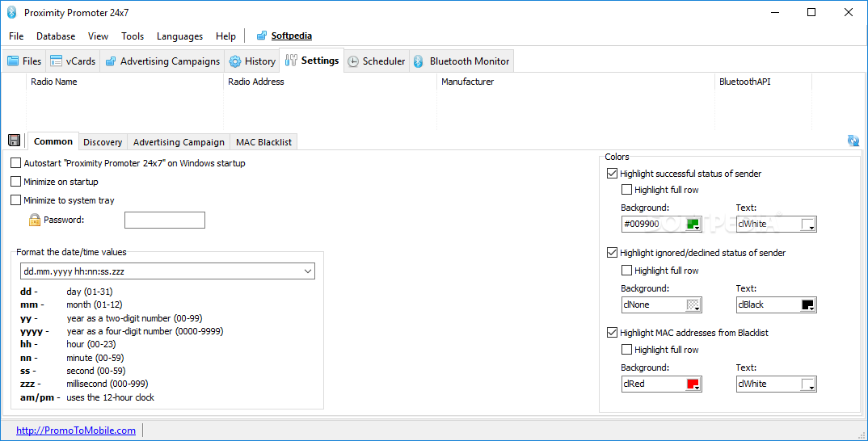
Task: Check Minimize to system tray
Action: tap(15, 200)
